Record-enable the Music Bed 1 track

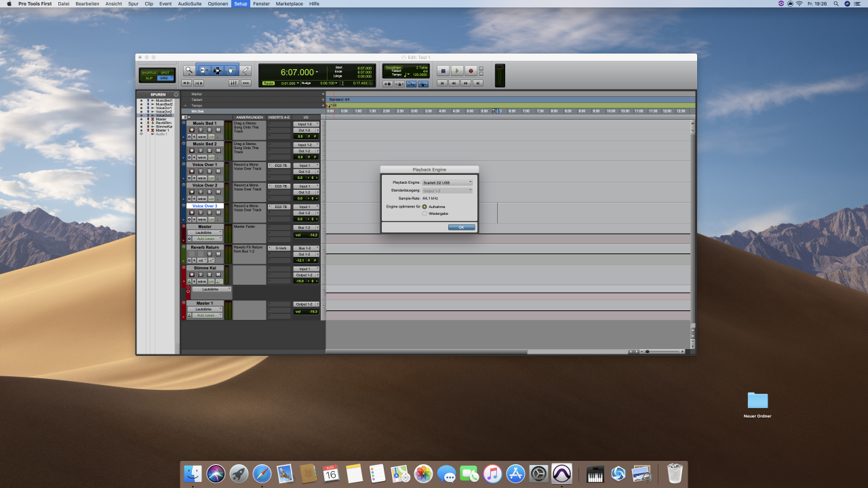[192, 130]
